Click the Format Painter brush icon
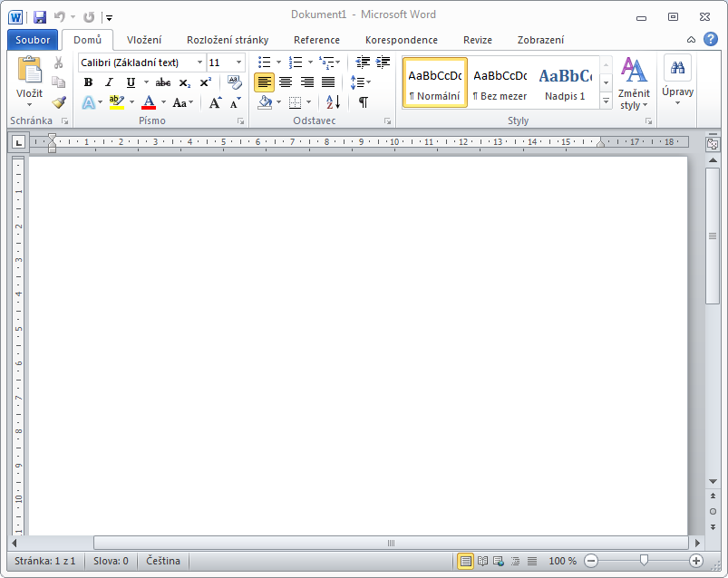Viewport: 728px width, 578px height. (x=58, y=101)
